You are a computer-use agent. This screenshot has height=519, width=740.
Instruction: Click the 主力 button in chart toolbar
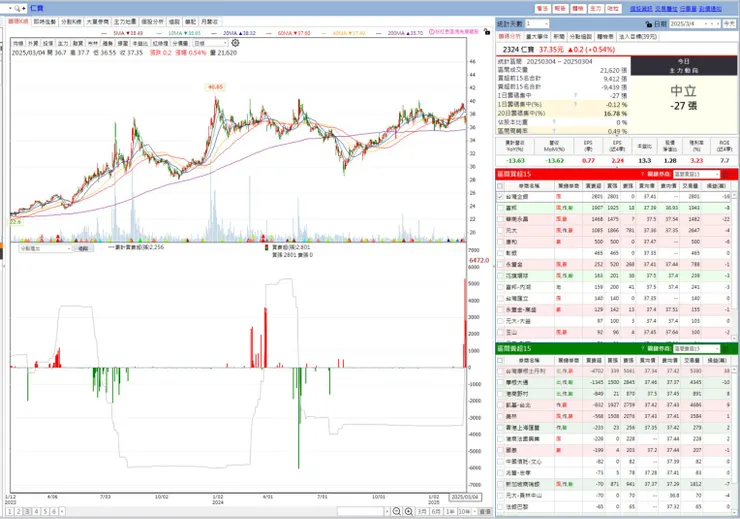point(63,43)
